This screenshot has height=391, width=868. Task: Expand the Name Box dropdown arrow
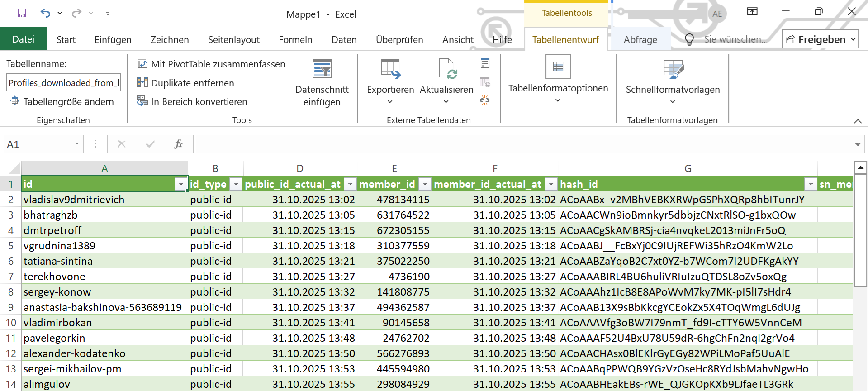[77, 144]
